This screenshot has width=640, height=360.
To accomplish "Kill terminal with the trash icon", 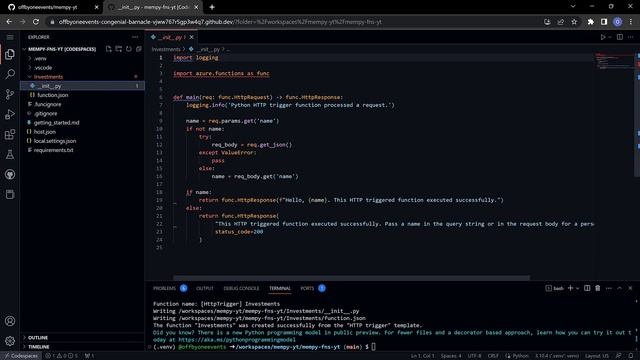I will [598, 288].
